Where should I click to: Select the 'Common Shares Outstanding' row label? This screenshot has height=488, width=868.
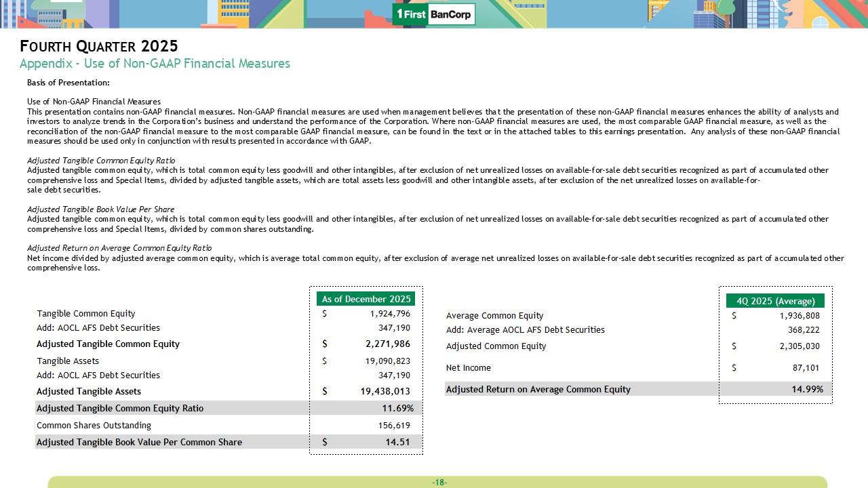pos(94,426)
